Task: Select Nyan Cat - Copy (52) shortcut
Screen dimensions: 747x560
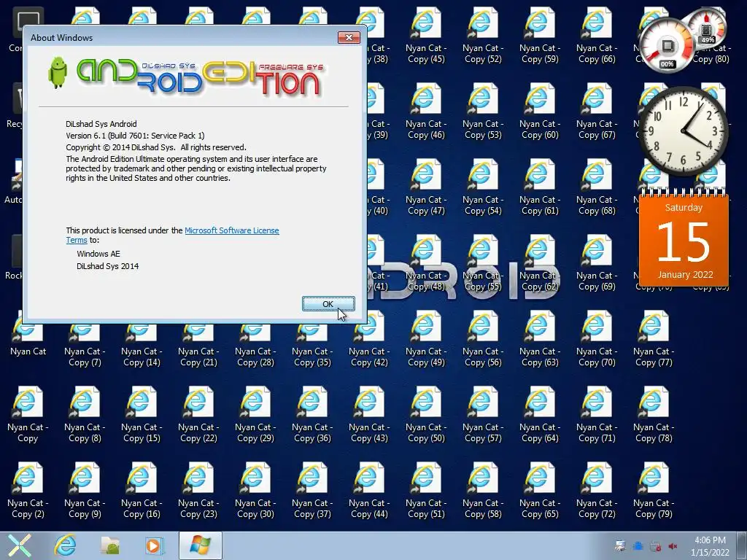Action: tap(483, 36)
